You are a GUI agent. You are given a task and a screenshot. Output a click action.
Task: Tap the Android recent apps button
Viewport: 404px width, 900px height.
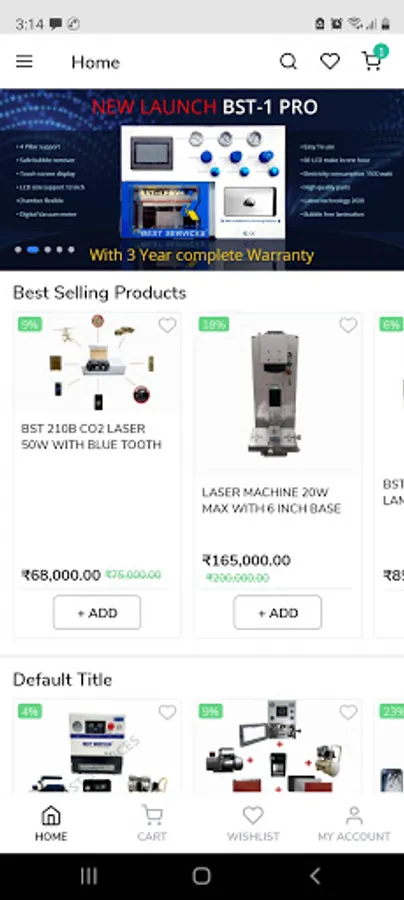click(x=89, y=876)
